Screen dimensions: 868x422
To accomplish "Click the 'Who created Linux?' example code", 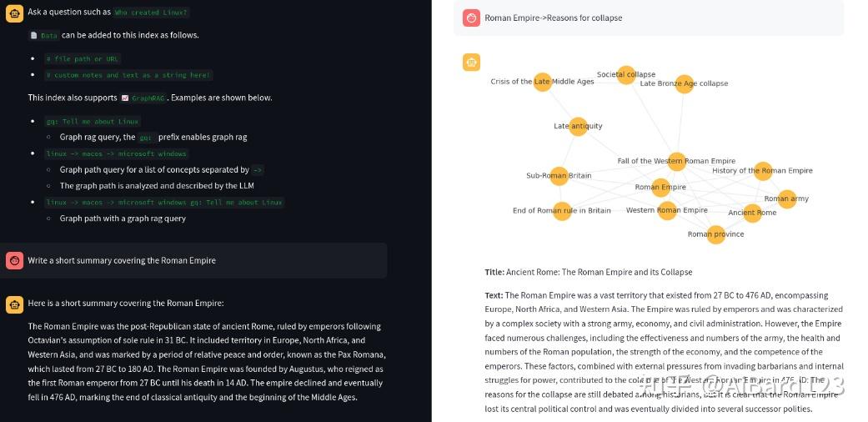I will tap(151, 13).
